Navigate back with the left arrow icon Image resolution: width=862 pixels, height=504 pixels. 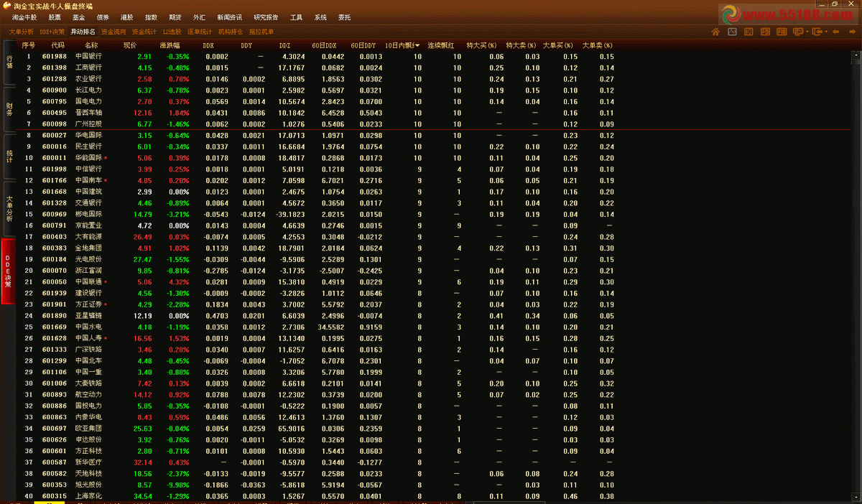(x=836, y=32)
